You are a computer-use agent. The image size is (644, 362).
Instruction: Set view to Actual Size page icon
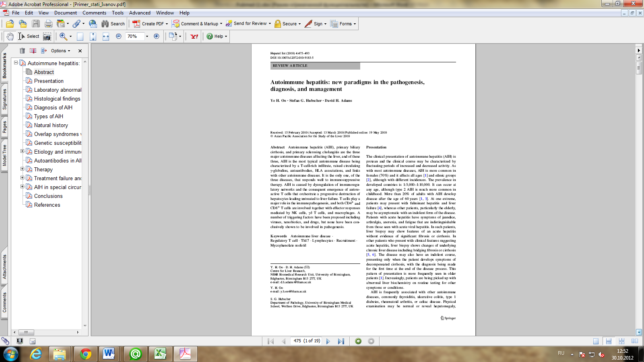(x=80, y=36)
